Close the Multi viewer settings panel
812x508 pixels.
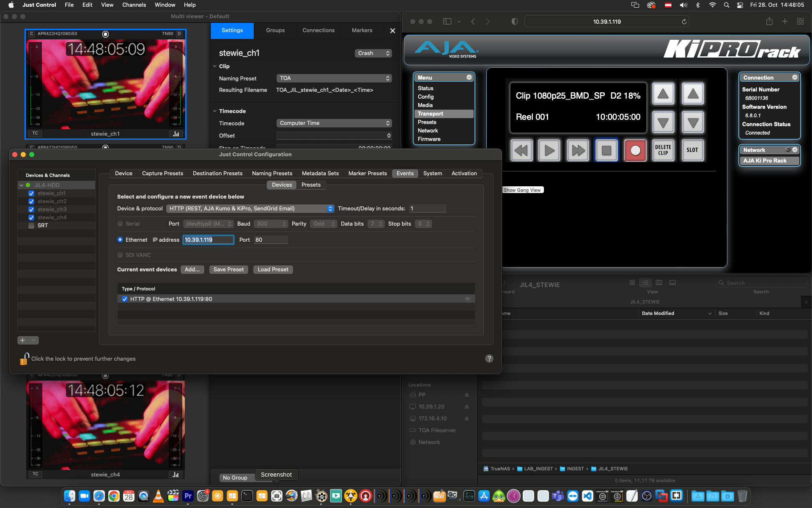pyautogui.click(x=392, y=30)
